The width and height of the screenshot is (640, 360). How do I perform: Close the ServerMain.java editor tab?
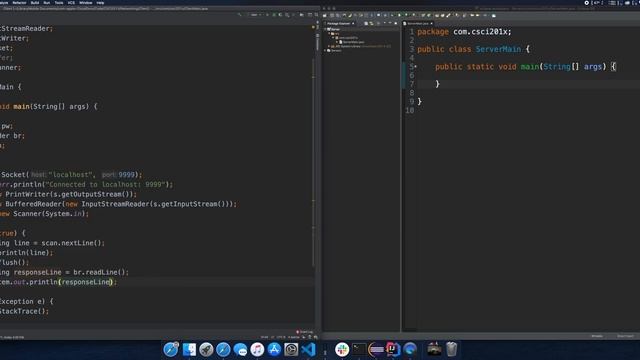431,23
